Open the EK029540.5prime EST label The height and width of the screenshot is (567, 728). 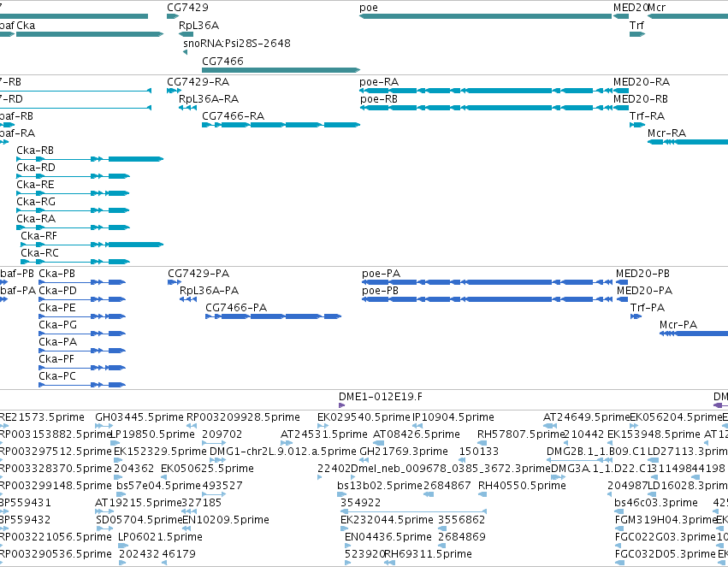pyautogui.click(x=364, y=417)
